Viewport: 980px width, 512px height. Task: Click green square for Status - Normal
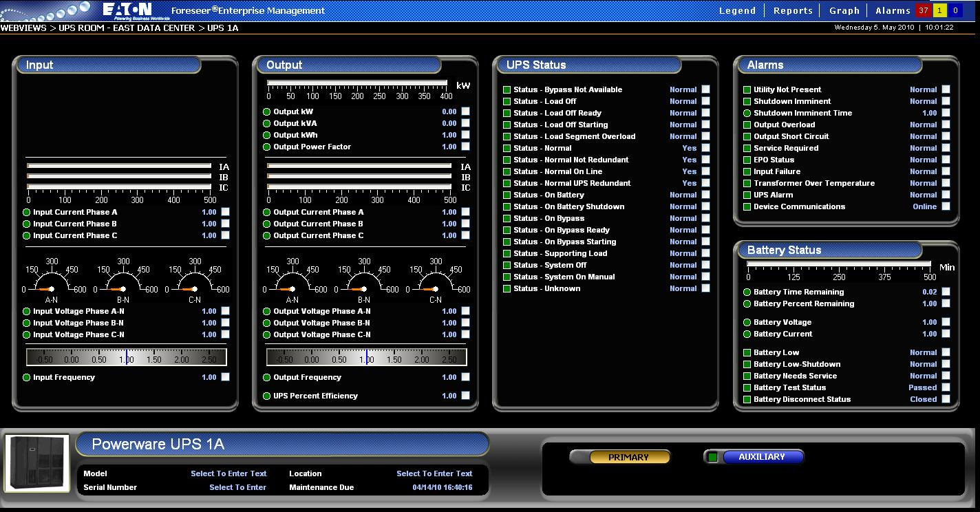pyautogui.click(x=507, y=148)
